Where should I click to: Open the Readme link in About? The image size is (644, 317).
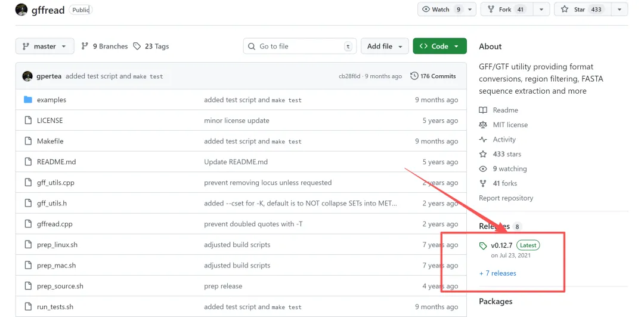point(506,110)
